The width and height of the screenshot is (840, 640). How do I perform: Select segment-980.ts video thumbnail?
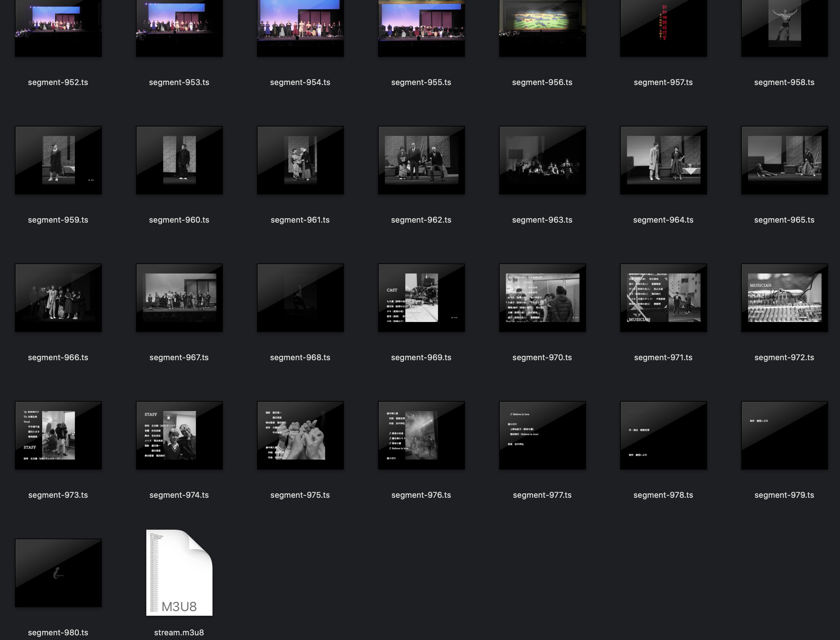coord(58,573)
